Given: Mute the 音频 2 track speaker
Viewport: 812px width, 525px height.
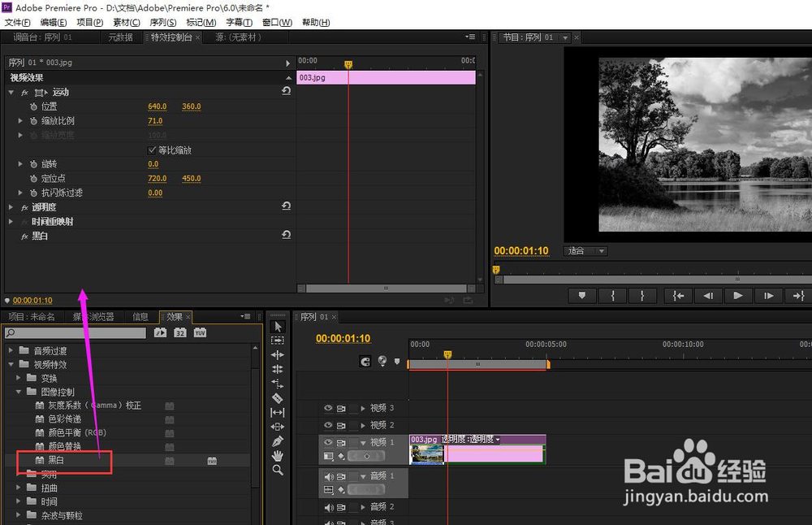Looking at the screenshot, I should [329, 507].
